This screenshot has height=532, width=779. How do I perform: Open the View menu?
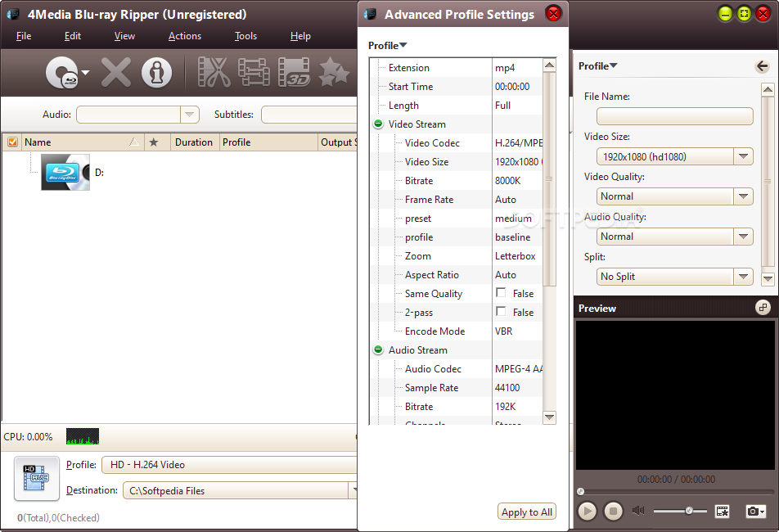(124, 36)
